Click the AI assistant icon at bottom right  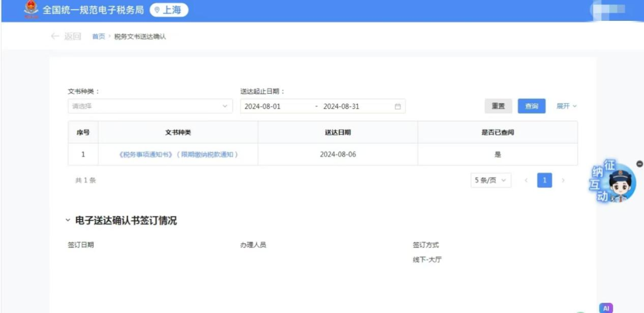click(x=606, y=308)
